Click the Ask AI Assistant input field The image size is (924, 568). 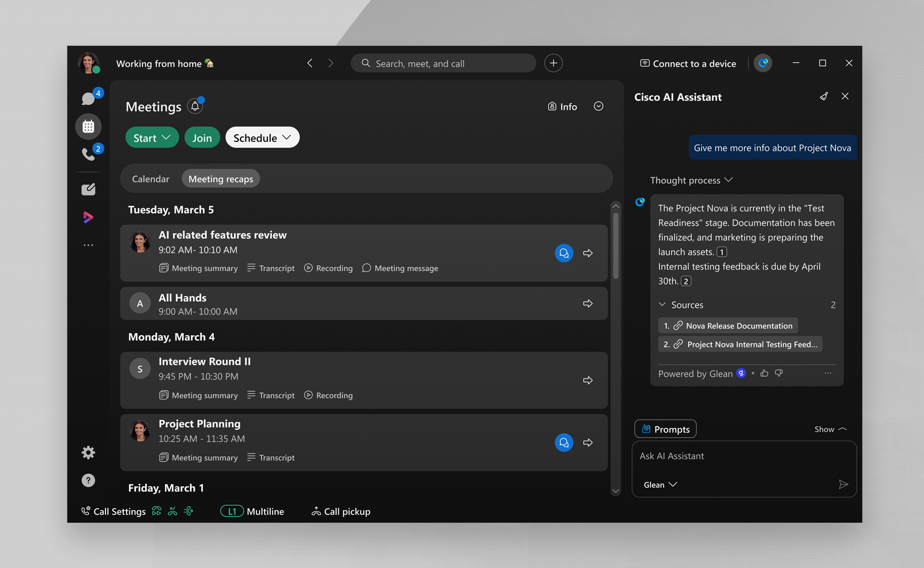(x=743, y=456)
